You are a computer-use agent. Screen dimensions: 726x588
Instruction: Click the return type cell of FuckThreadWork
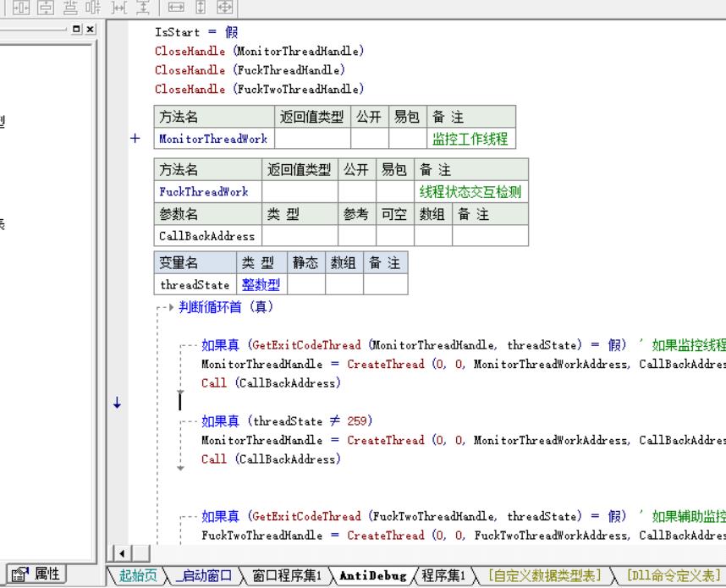(300, 191)
